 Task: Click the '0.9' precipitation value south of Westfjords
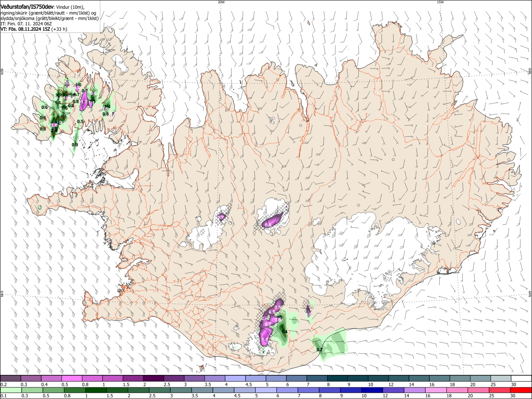[x=75, y=145]
